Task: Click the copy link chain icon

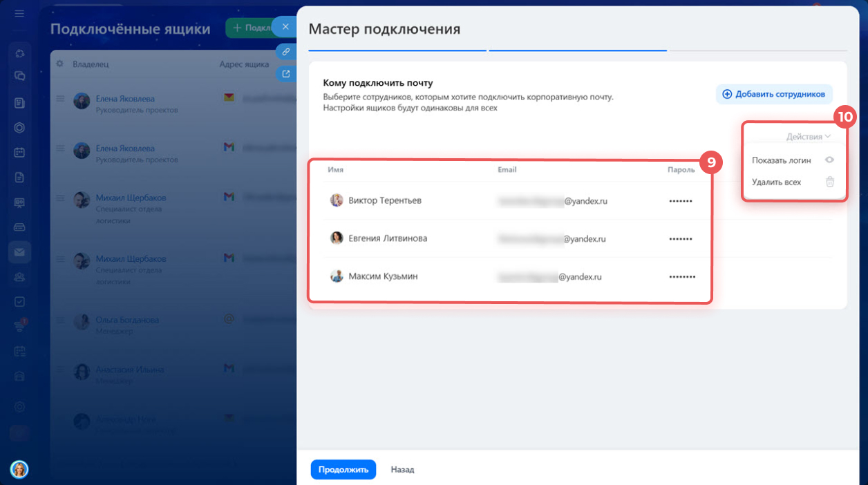Action: [285, 51]
